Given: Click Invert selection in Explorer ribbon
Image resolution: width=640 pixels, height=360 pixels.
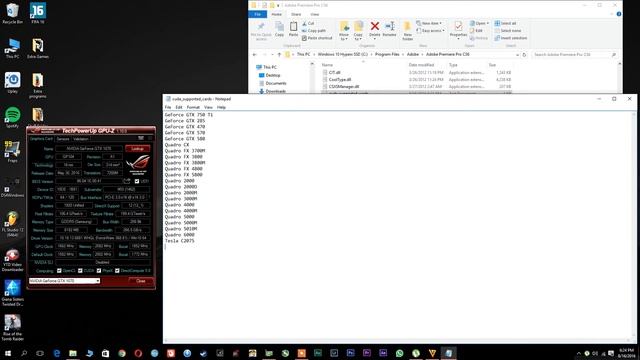Looking at the screenshot, I should 511,38.
